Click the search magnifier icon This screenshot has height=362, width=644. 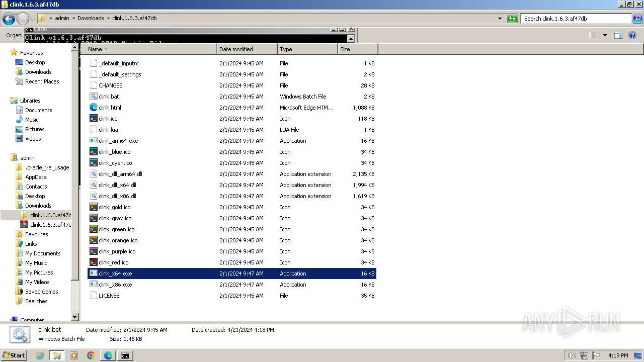[637, 19]
